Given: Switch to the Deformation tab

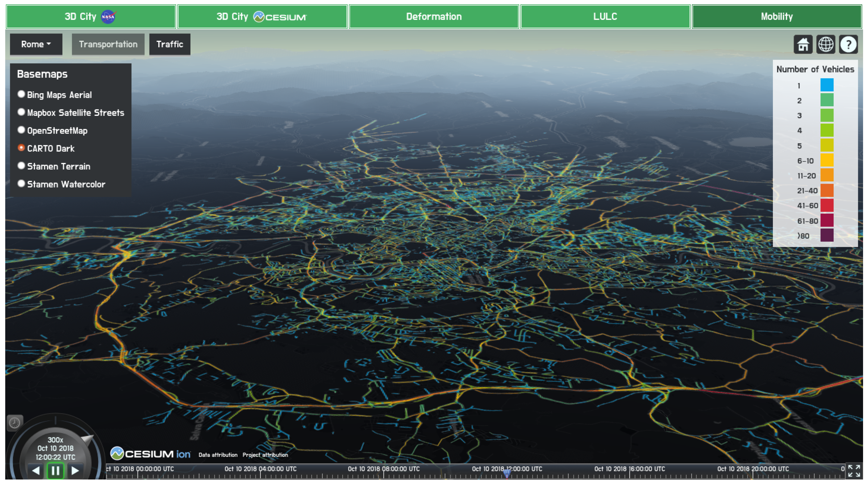Looking at the screenshot, I should [x=434, y=17].
